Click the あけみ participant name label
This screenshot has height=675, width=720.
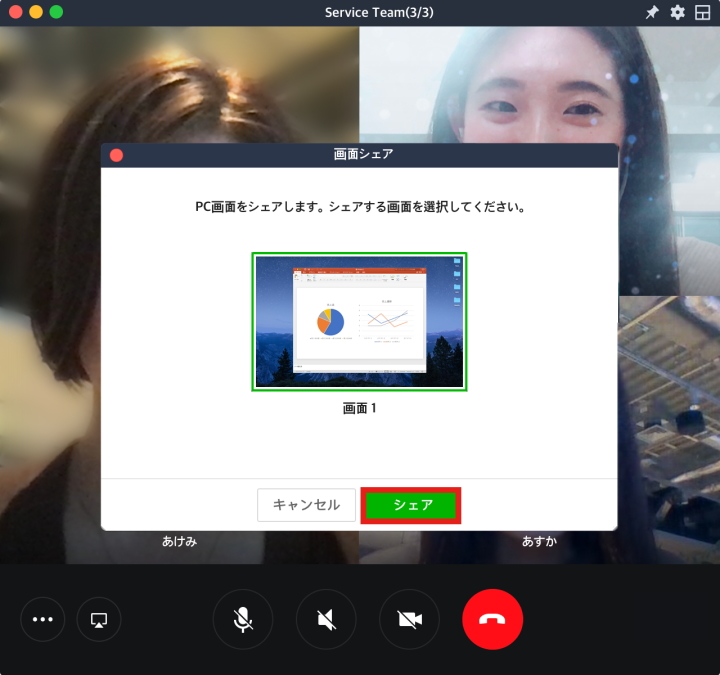pos(179,541)
